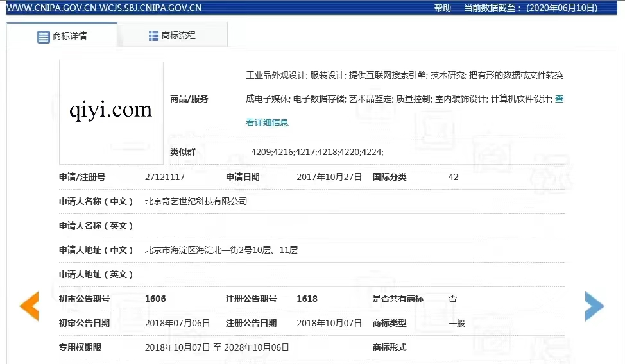Click the 类似群 codes starting with 4209

click(x=317, y=152)
